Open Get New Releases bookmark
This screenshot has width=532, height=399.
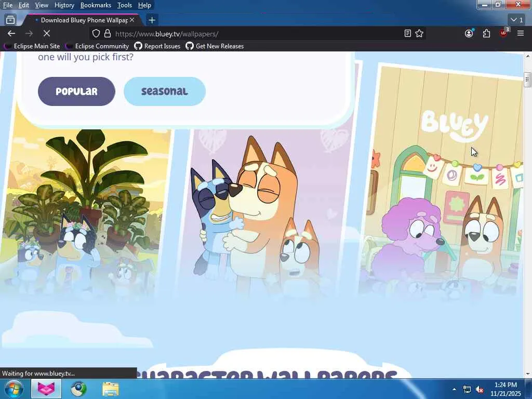[x=215, y=46]
